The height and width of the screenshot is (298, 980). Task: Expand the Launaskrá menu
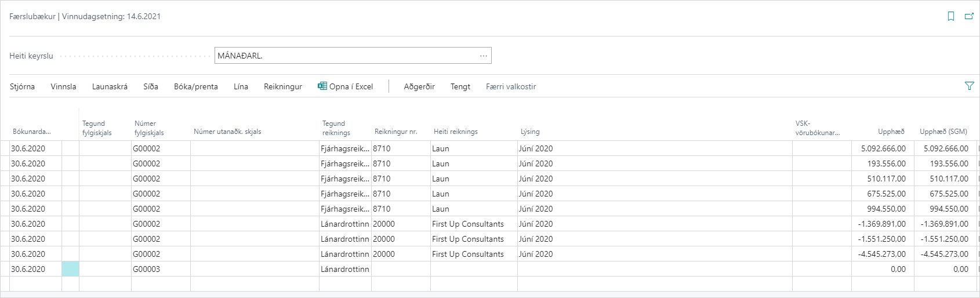110,86
